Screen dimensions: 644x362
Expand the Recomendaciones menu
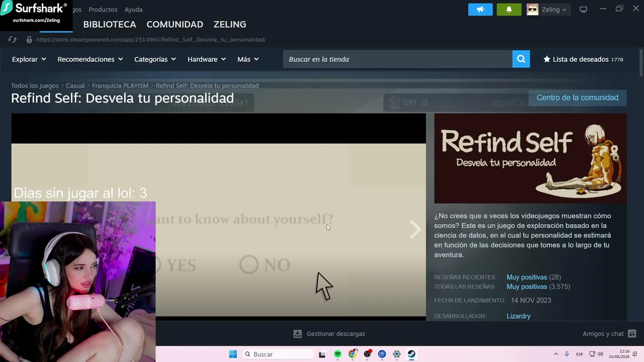(x=90, y=59)
